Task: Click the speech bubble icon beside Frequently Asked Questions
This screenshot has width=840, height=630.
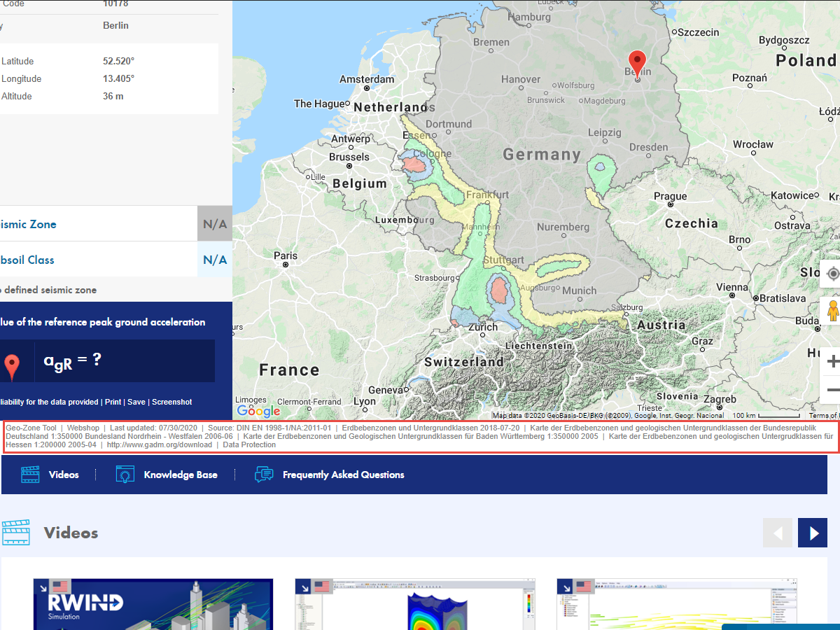Action: pyautogui.click(x=264, y=474)
